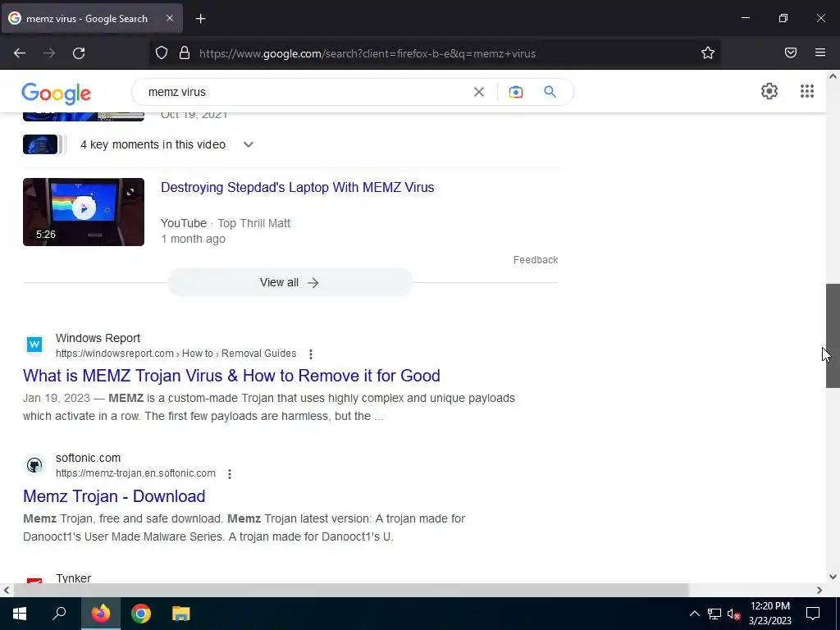Click the key moments video thumbnail
Screen dimensions: 840x630
pos(40,144)
